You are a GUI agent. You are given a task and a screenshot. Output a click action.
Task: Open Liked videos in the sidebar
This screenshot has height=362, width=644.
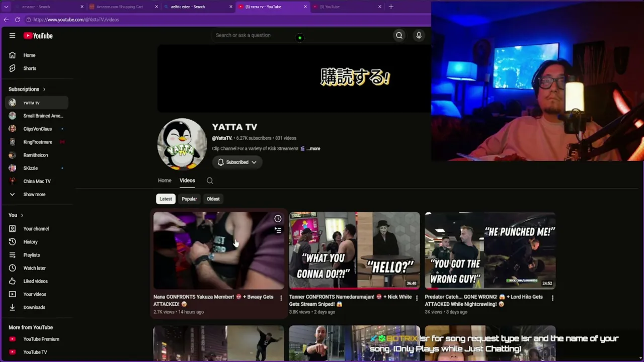pyautogui.click(x=36, y=281)
